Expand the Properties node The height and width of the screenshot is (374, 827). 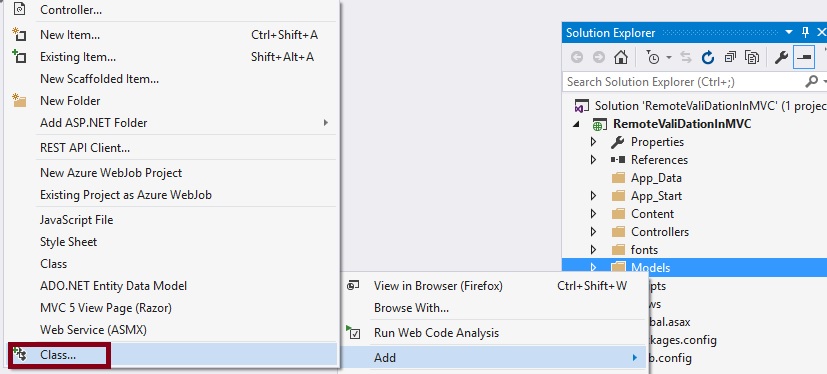pyautogui.click(x=593, y=142)
